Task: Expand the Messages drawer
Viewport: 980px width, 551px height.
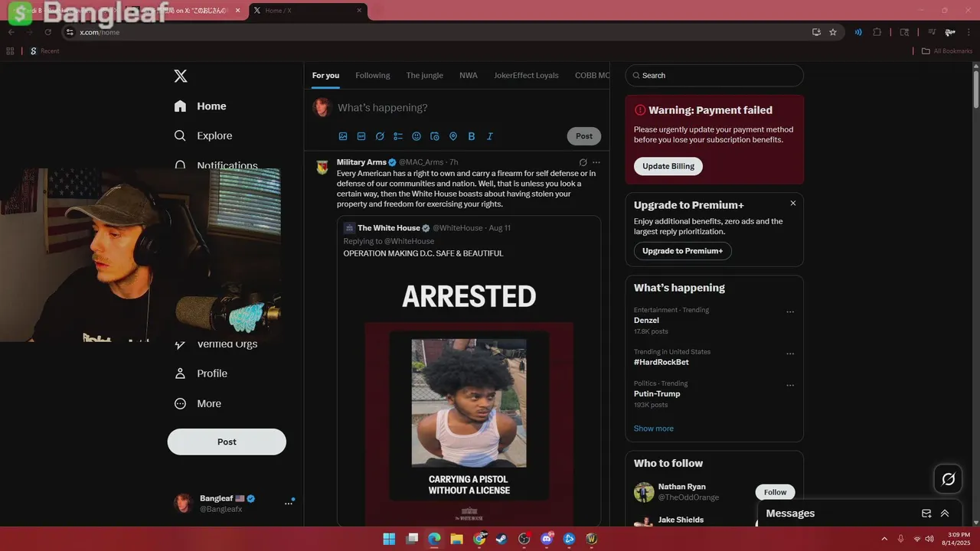Action: click(945, 514)
